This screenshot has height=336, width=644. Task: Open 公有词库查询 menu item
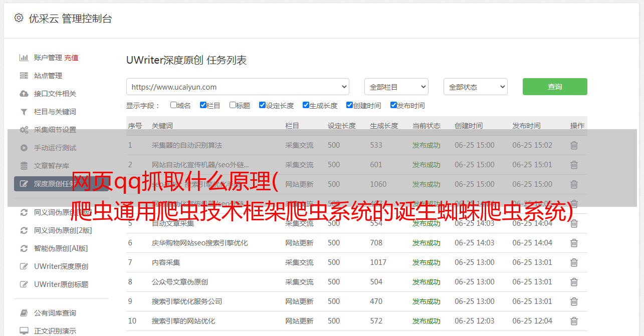coord(55,313)
